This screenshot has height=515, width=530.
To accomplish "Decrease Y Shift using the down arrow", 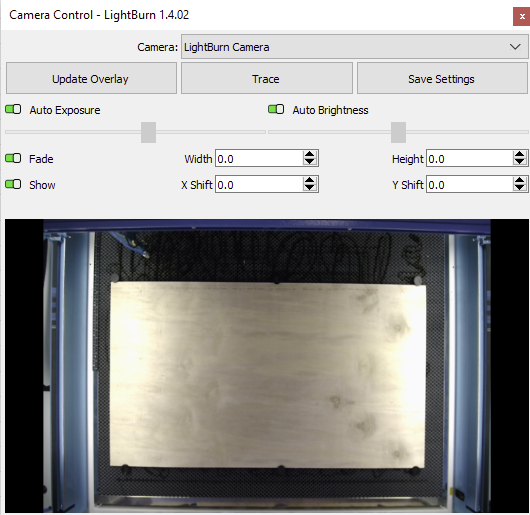I will tap(520, 188).
